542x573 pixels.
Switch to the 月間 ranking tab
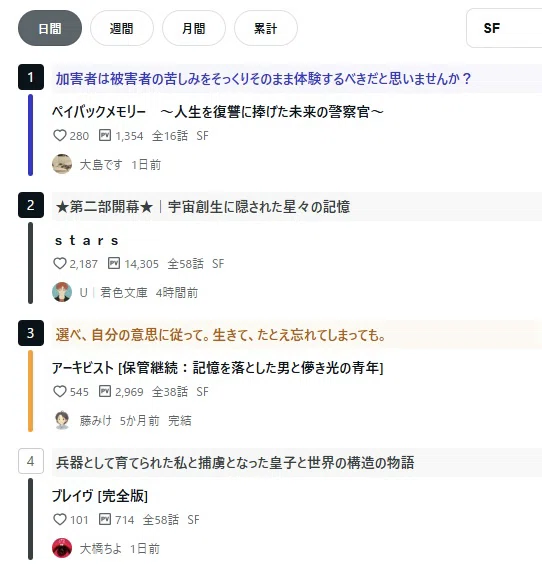(194, 28)
